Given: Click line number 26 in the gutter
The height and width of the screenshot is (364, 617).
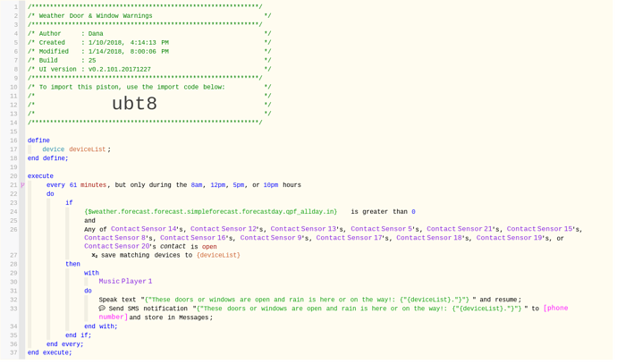Looking at the screenshot, I should click(13, 230).
